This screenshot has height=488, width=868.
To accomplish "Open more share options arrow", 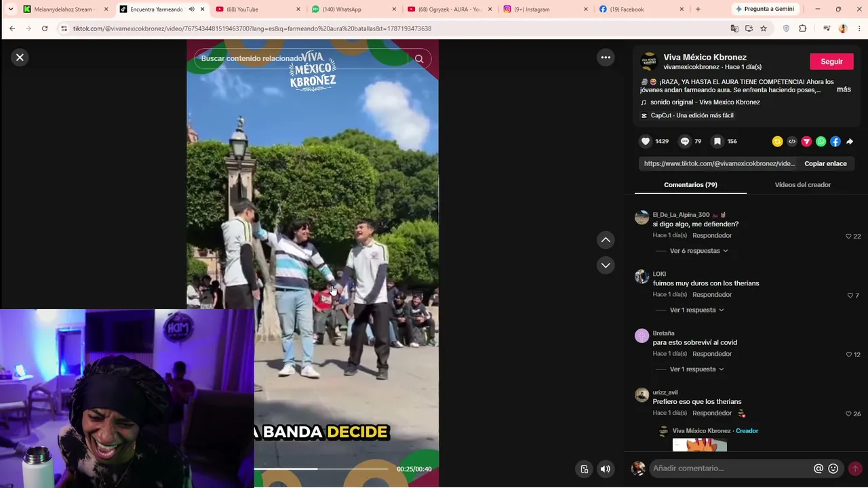I will click(850, 142).
